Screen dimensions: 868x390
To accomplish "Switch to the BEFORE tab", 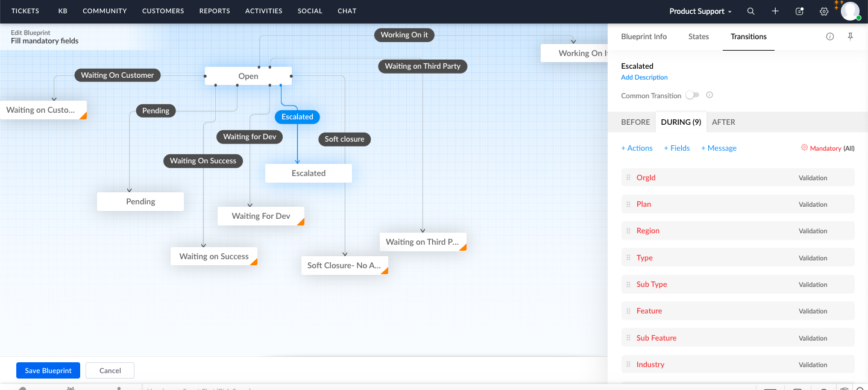I will click(x=635, y=122).
